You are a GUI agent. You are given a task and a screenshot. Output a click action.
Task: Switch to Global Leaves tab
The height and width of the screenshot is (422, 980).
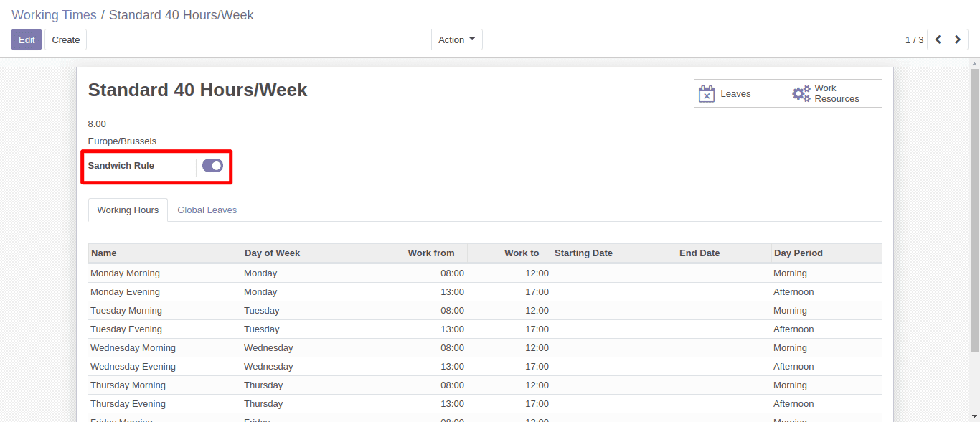pyautogui.click(x=207, y=210)
